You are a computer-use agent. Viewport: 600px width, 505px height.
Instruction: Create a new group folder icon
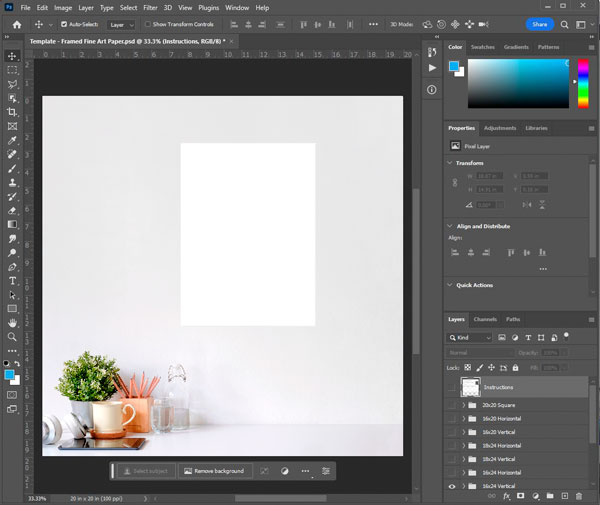(x=551, y=495)
